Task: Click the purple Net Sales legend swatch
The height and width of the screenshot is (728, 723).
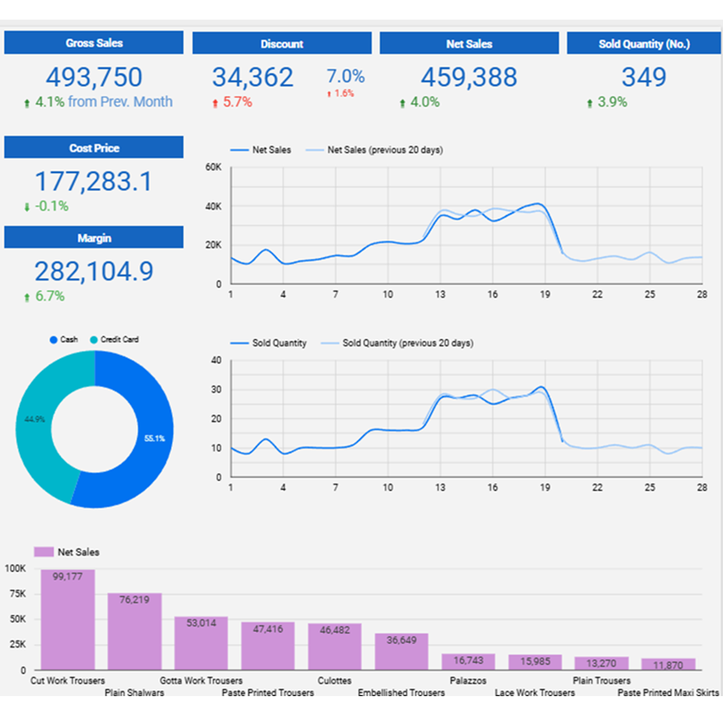Action: pos(44,552)
